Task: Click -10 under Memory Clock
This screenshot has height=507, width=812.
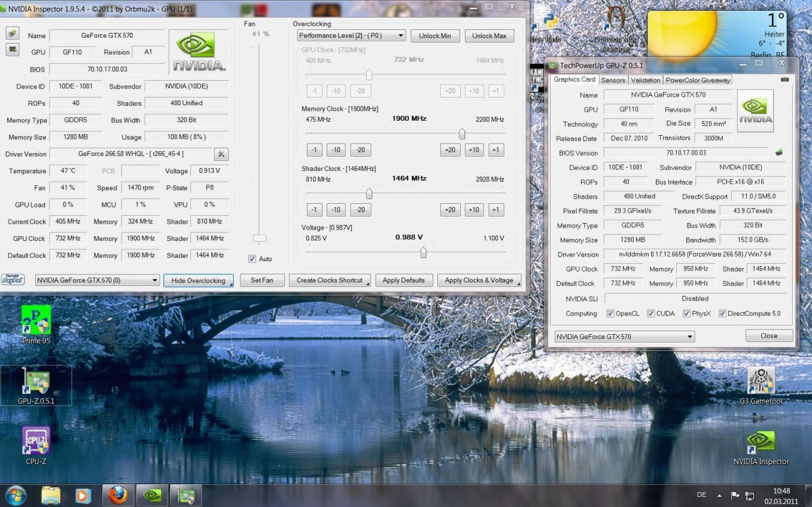Action: [x=336, y=150]
